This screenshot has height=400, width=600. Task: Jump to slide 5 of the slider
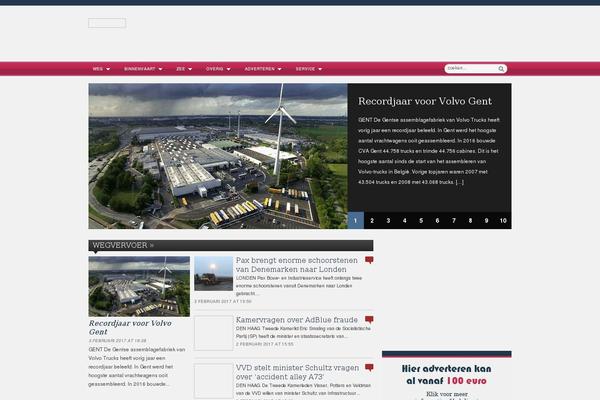(421, 220)
